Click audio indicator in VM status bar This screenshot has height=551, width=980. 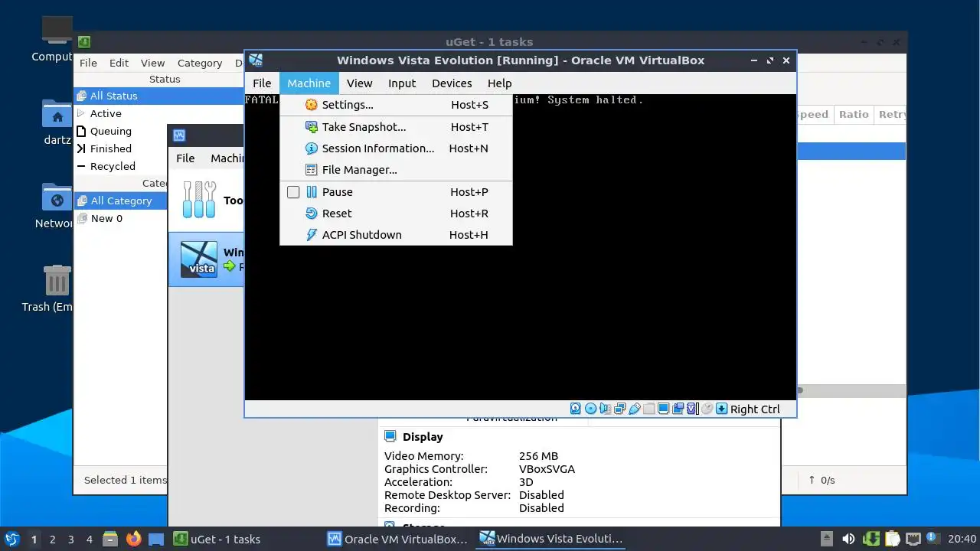(605, 409)
